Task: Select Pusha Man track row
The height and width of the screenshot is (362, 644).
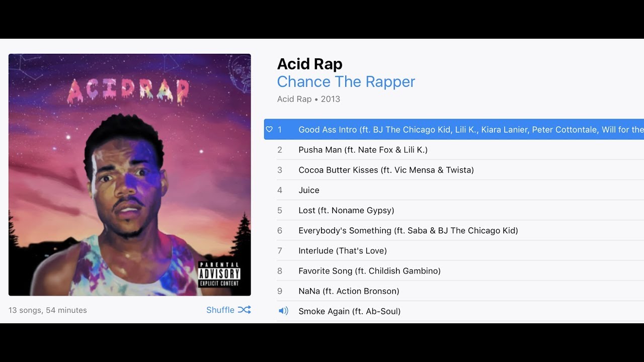Action: coord(460,150)
